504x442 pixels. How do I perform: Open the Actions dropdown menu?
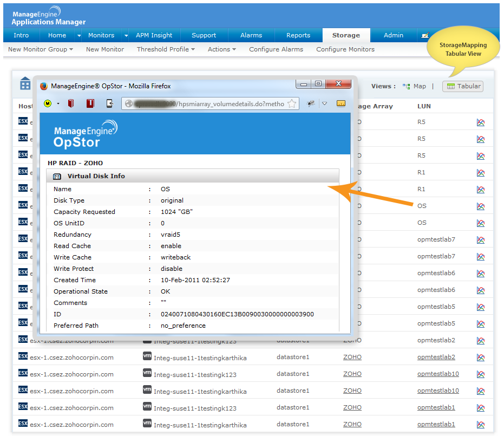click(222, 49)
